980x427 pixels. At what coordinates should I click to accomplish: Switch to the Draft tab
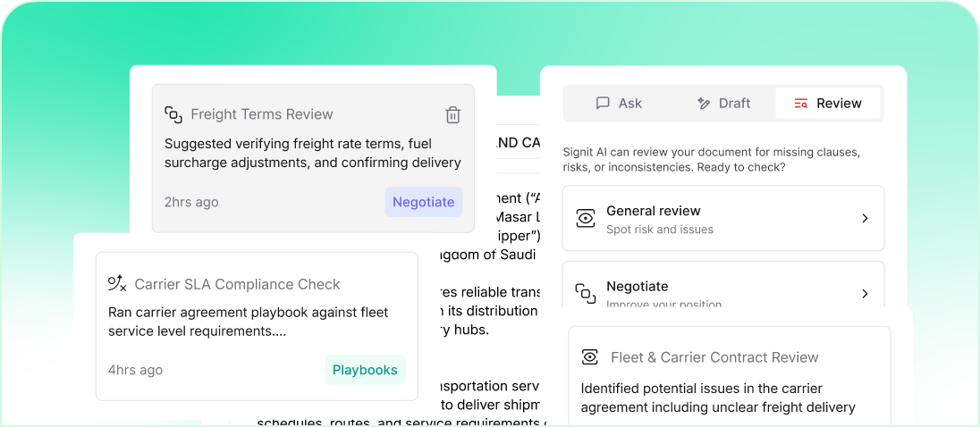[x=723, y=104]
